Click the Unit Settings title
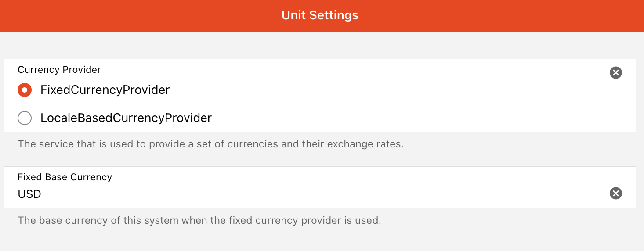The image size is (644, 251). click(x=320, y=15)
